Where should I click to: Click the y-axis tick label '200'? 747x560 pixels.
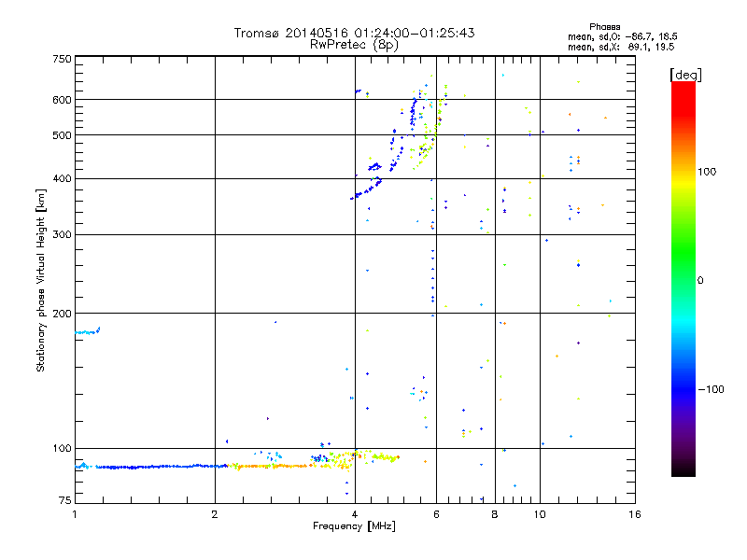pyautogui.click(x=62, y=314)
